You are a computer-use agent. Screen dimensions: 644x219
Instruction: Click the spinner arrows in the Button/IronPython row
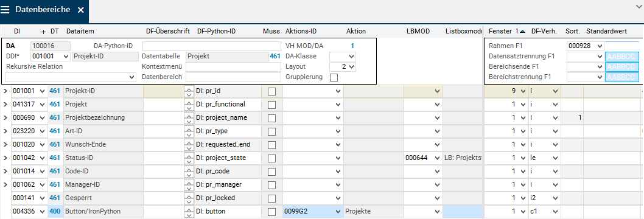pos(189,212)
